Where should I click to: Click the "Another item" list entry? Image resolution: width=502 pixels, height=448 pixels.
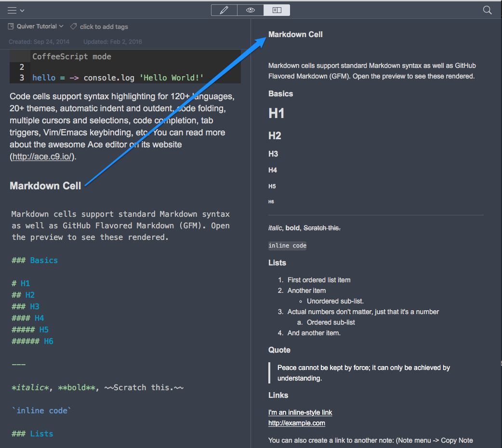[x=306, y=290]
